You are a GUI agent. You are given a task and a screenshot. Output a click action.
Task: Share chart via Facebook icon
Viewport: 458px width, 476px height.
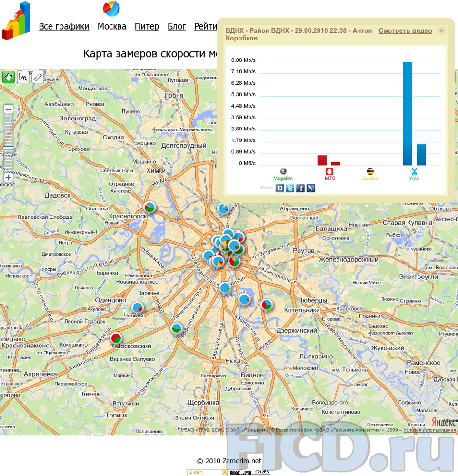click(300, 188)
